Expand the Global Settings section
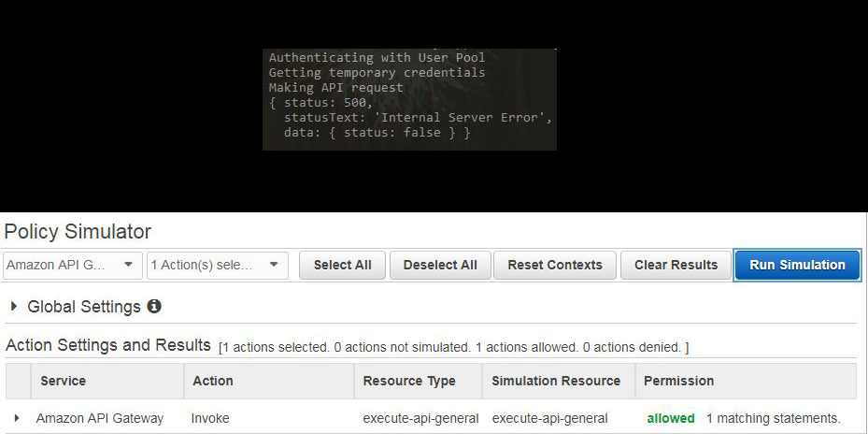Image resolution: width=868 pixels, height=434 pixels. (15, 306)
